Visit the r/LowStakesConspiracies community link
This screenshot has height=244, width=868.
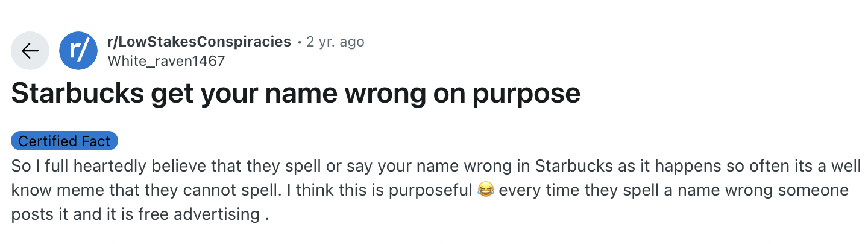(x=199, y=42)
